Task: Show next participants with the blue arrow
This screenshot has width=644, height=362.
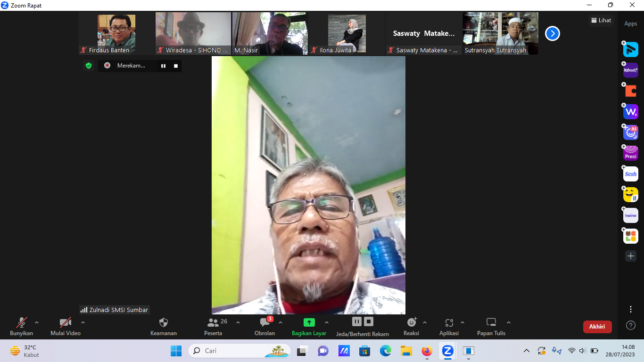Action: click(552, 33)
